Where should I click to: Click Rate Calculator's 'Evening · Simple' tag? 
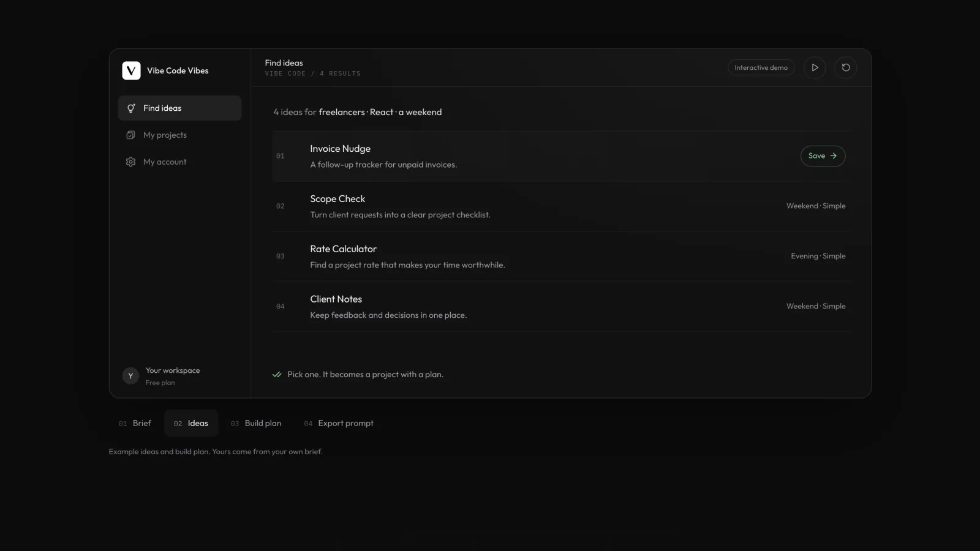coord(818,257)
